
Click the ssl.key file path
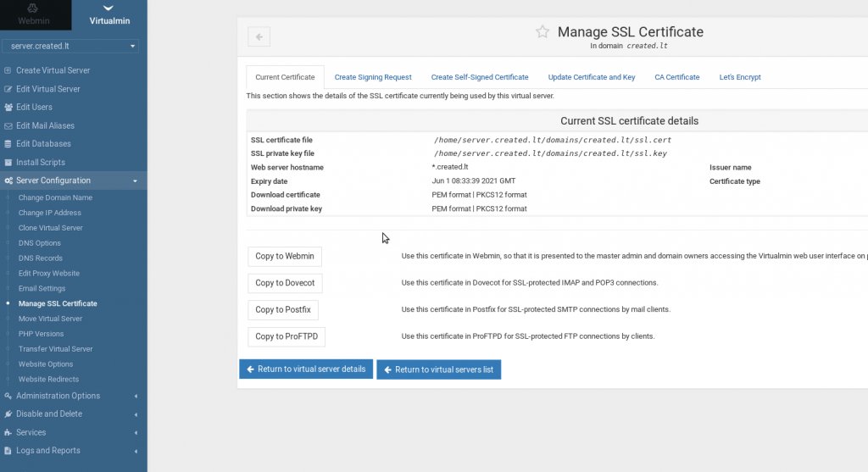[550, 153]
